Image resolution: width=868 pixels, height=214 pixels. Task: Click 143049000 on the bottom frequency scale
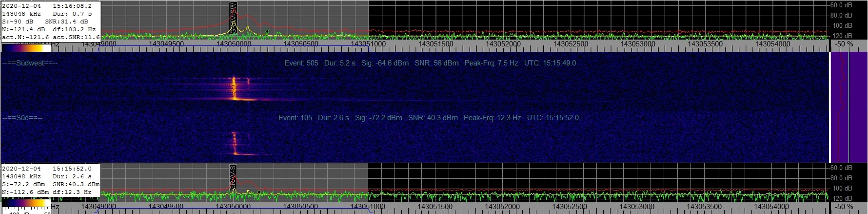click(99, 207)
